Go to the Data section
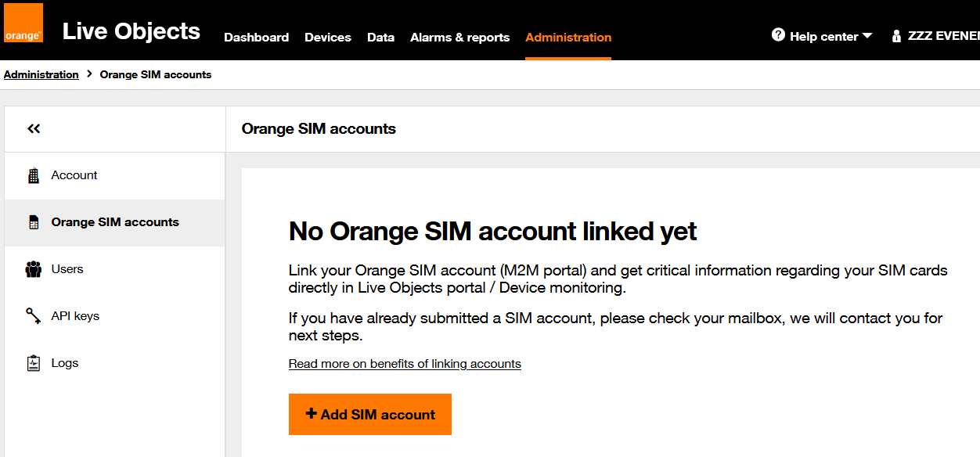The height and width of the screenshot is (457, 980). coord(380,37)
